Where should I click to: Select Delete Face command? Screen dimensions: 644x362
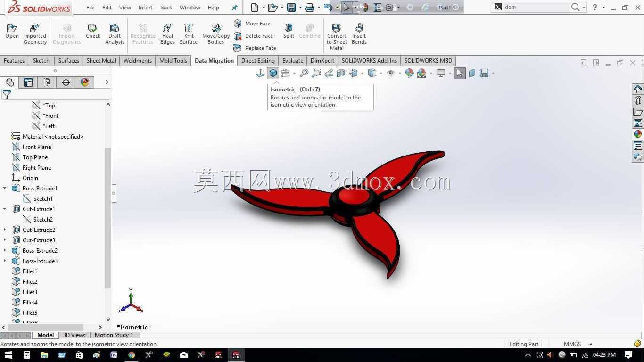[254, 36]
